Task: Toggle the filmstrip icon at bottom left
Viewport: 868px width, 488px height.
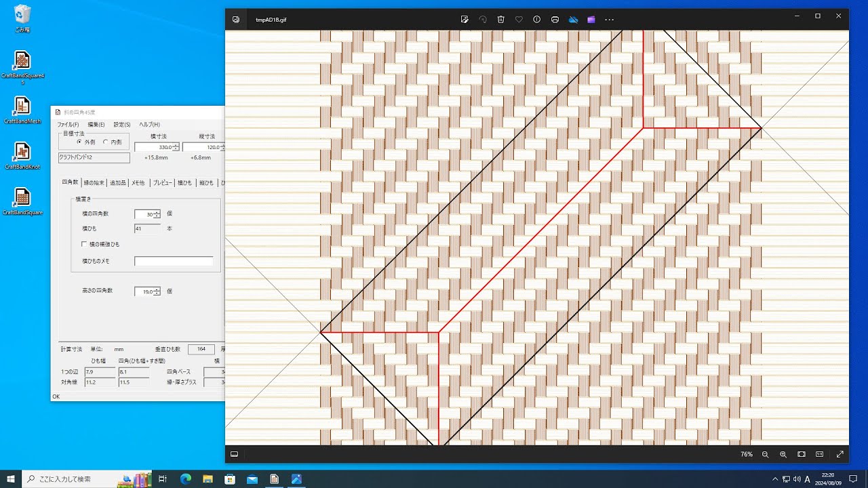Action: (x=235, y=454)
